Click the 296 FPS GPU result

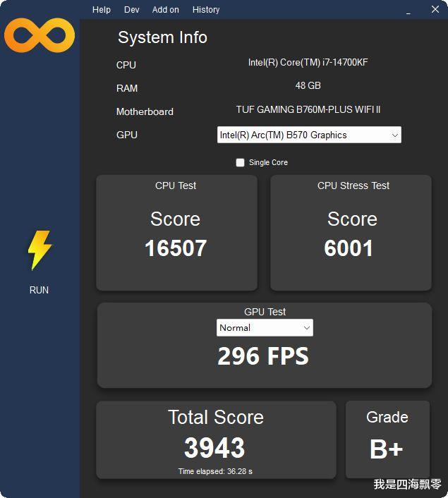click(263, 356)
